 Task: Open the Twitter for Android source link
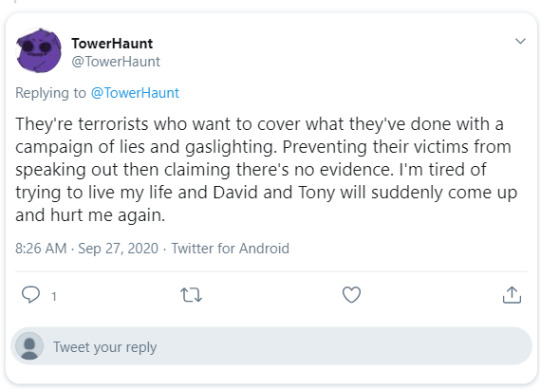click(x=230, y=248)
